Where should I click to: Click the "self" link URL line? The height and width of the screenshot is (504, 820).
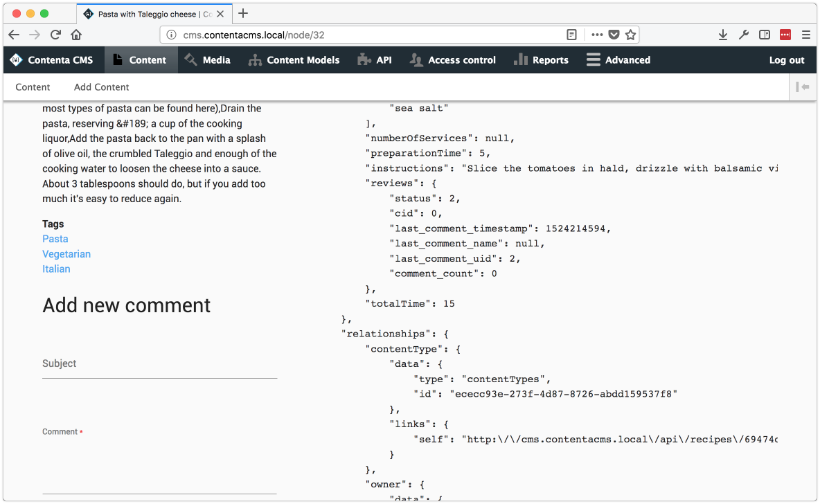[x=596, y=440]
